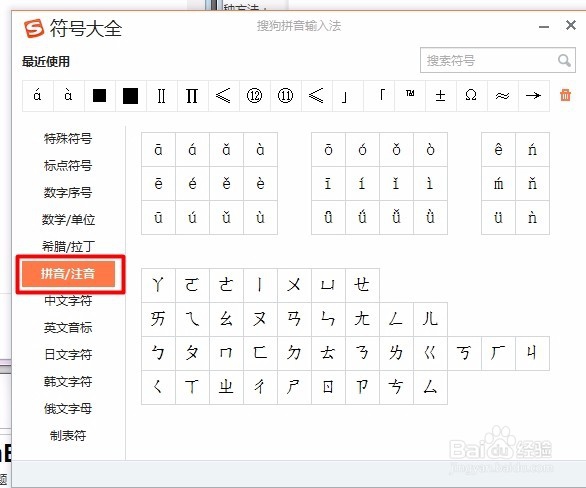Insert recent Π symbol
Viewport: 586px width, 488px height.
pos(192,96)
